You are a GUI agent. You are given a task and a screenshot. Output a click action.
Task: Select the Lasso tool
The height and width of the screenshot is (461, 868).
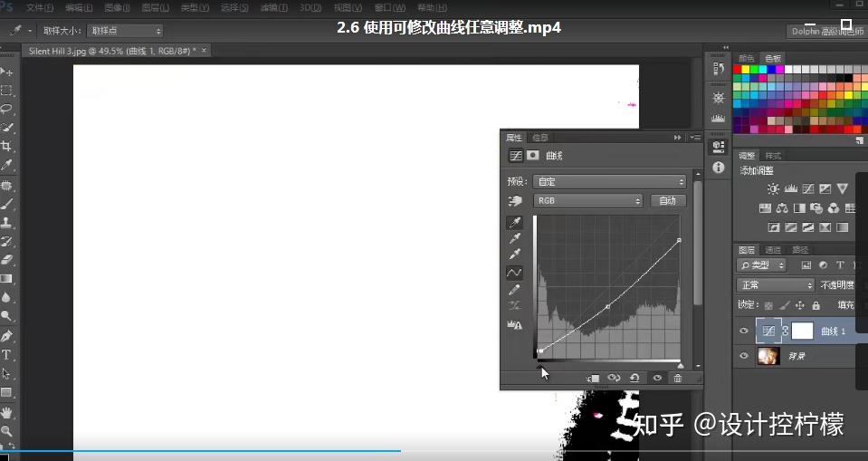(6, 109)
